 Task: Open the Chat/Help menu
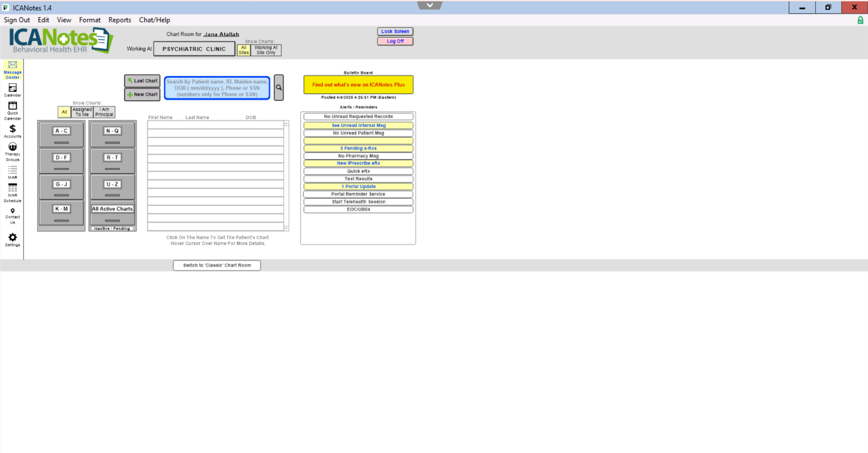[x=154, y=20]
